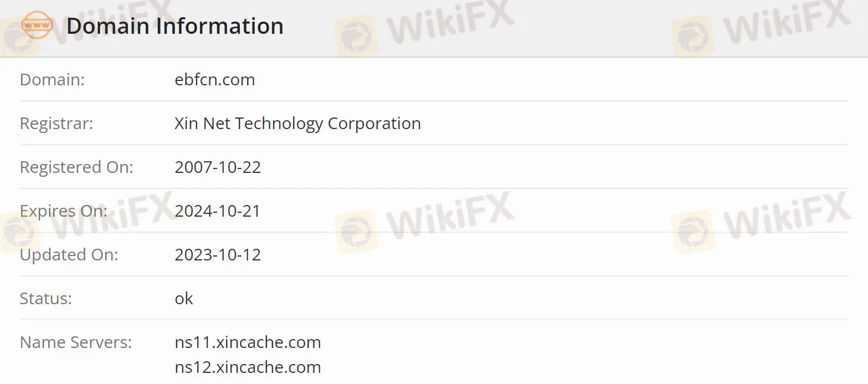This screenshot has height=384, width=868.
Task: Click the orange www globe icon
Action: [37, 25]
